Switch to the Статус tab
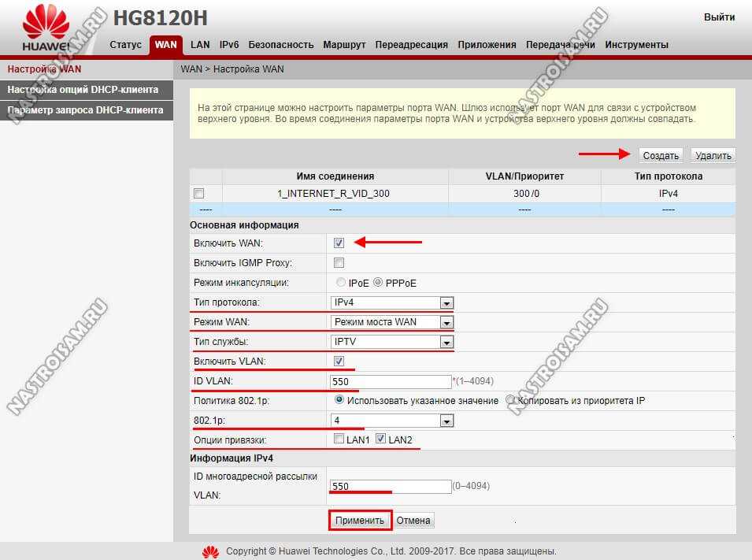Screen dimensions: 752x560 click(126, 45)
